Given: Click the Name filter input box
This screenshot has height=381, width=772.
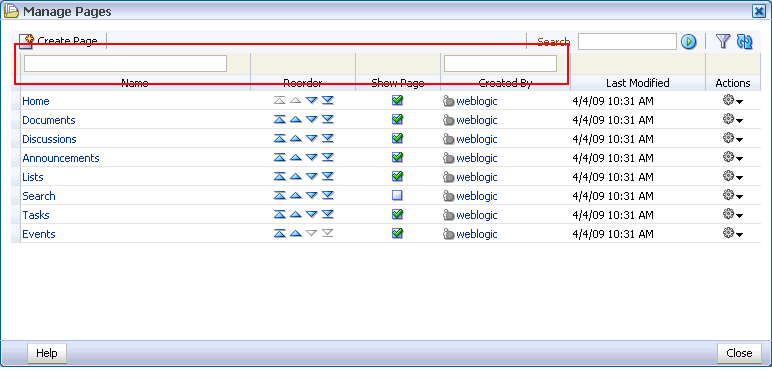Looking at the screenshot, I should click(x=126, y=64).
